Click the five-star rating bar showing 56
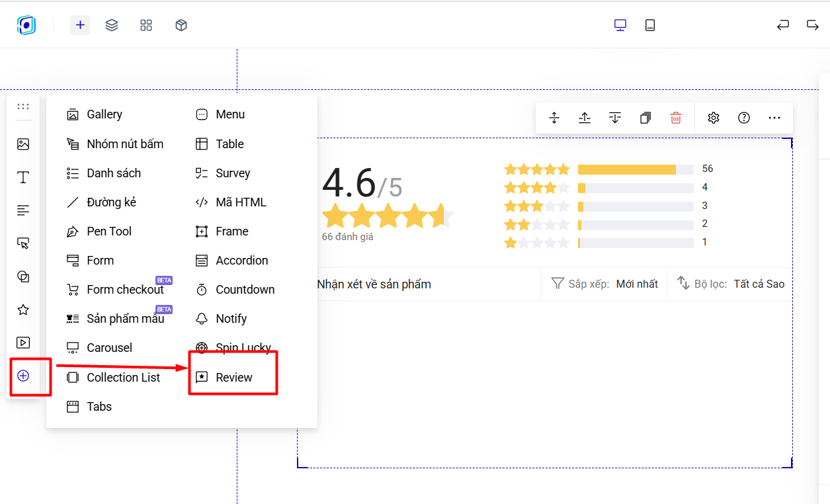830x504 pixels. pyautogui.click(x=636, y=169)
